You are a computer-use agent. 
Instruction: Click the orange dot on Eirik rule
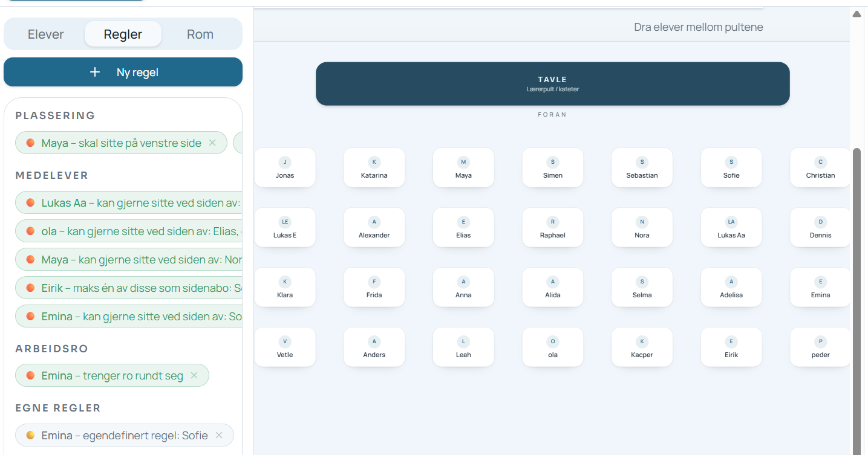(30, 288)
